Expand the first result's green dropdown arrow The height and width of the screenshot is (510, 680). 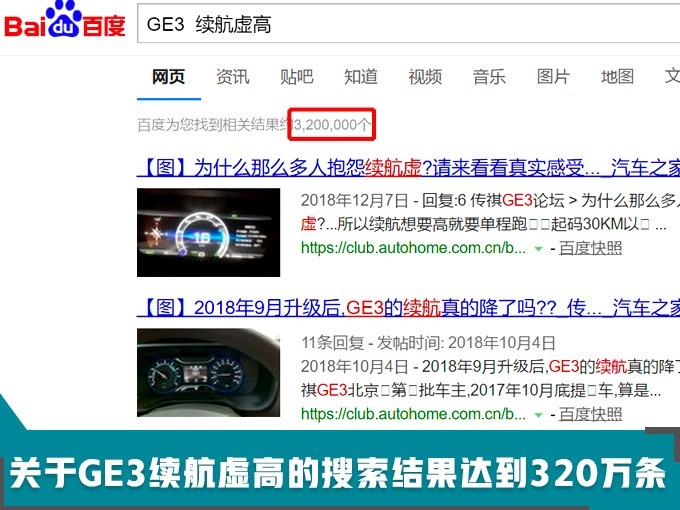pos(538,249)
